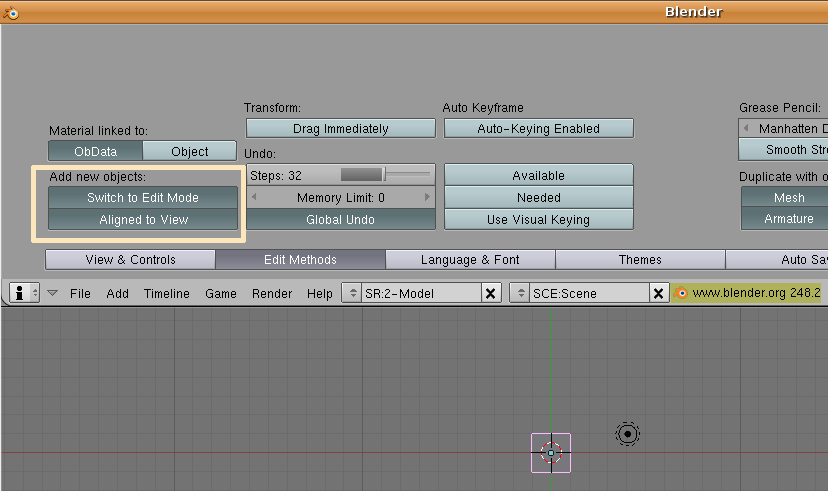
Task: Toggle the Available keyframe option
Action: coord(539,175)
